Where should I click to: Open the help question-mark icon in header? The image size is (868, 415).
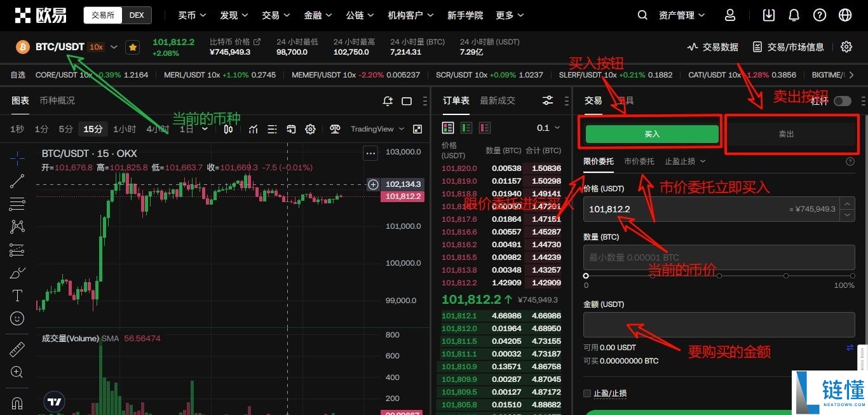(x=820, y=15)
